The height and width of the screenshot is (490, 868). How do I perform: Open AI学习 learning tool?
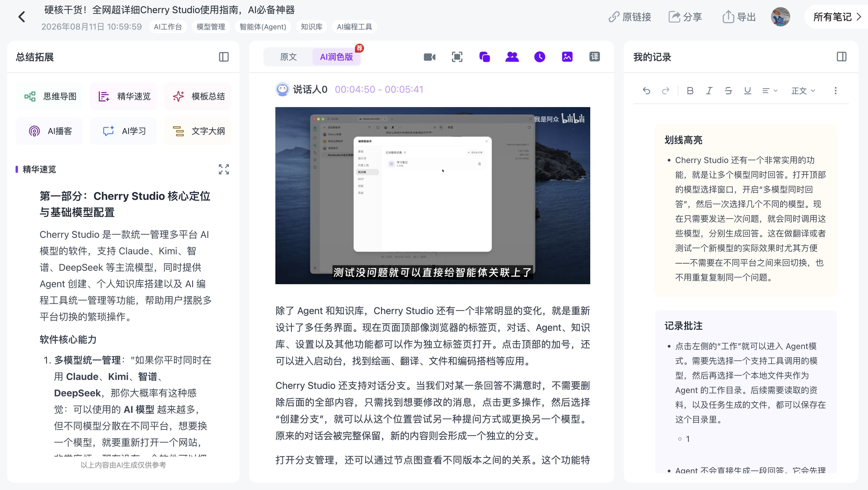coord(123,131)
